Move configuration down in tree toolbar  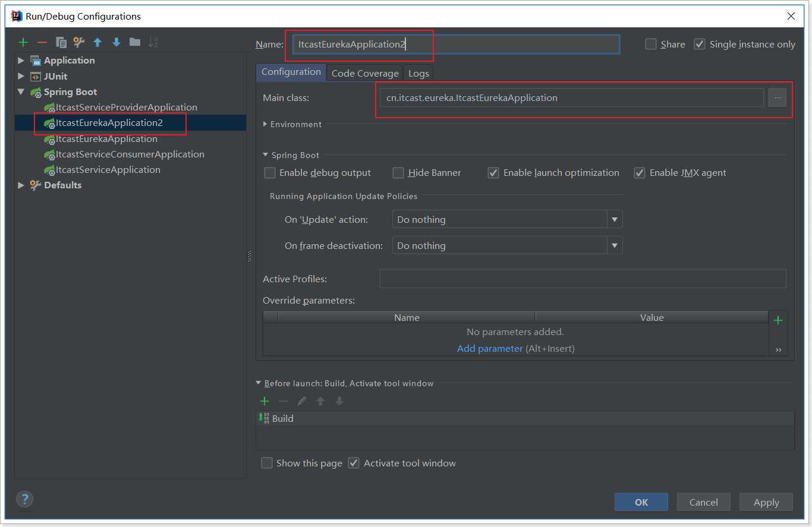[117, 42]
